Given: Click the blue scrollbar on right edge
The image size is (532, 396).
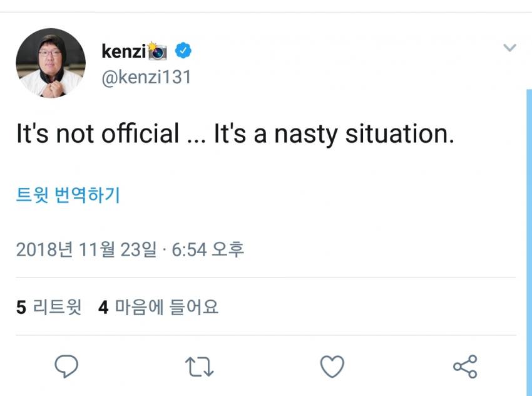Looking at the screenshot, I should point(528,238).
